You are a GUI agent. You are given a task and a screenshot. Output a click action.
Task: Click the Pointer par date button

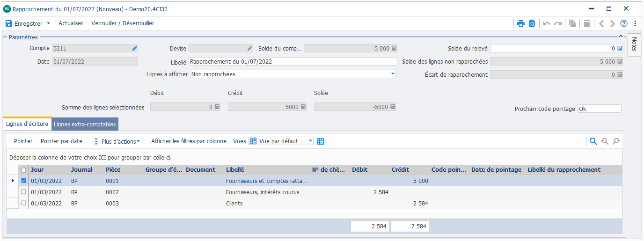pos(61,141)
